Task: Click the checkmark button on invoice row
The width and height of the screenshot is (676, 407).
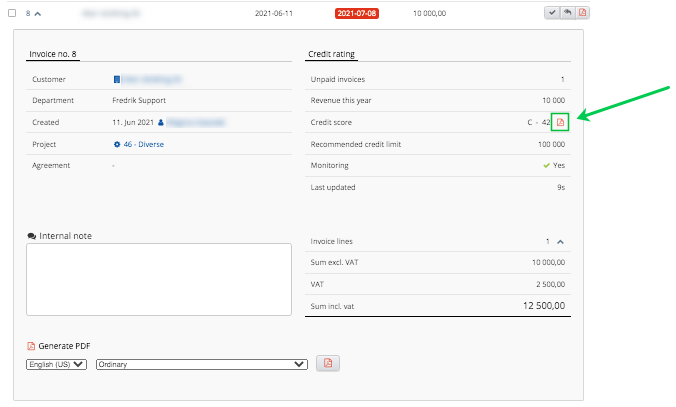Action: coord(551,13)
